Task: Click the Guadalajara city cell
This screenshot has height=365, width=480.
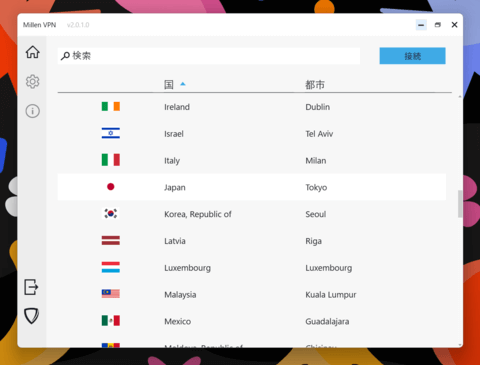Action: click(x=327, y=321)
